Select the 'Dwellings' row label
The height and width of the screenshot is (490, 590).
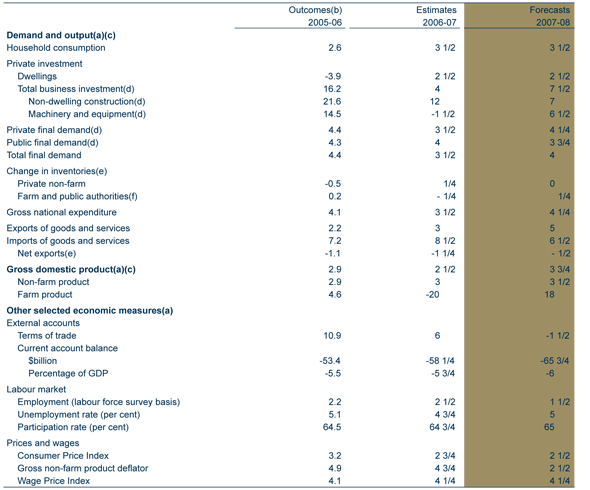tap(37, 76)
